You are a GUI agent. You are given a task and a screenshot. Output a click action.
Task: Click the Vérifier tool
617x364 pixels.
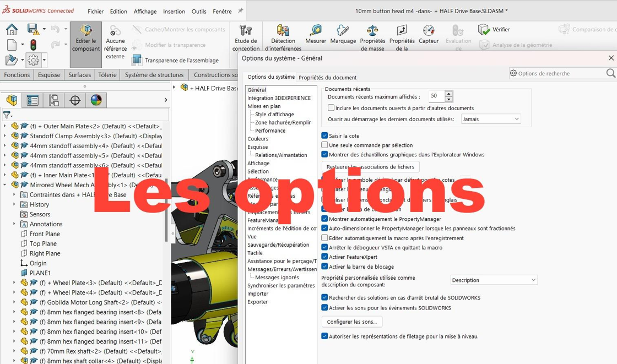[494, 30]
